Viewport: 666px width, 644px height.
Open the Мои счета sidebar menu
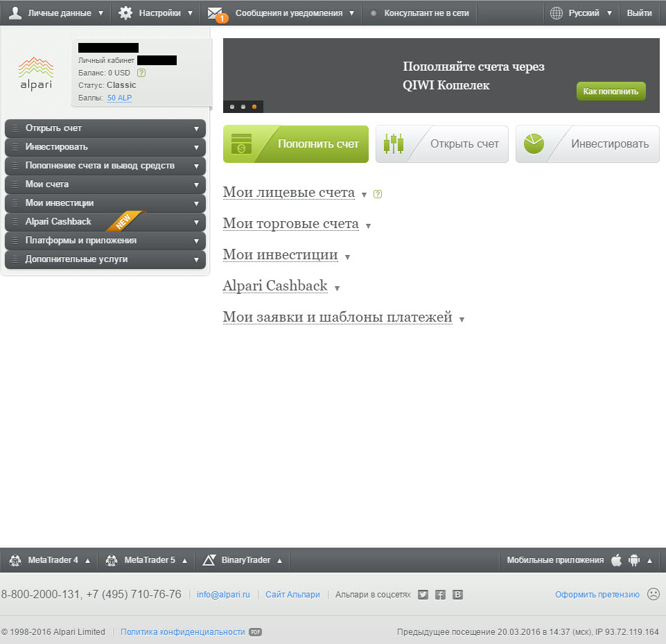tap(105, 184)
